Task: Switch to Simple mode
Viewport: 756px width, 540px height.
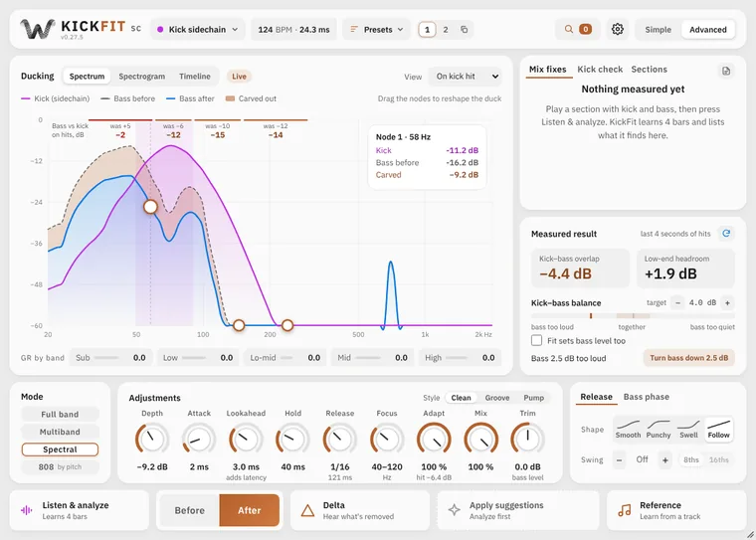Action: [x=659, y=30]
